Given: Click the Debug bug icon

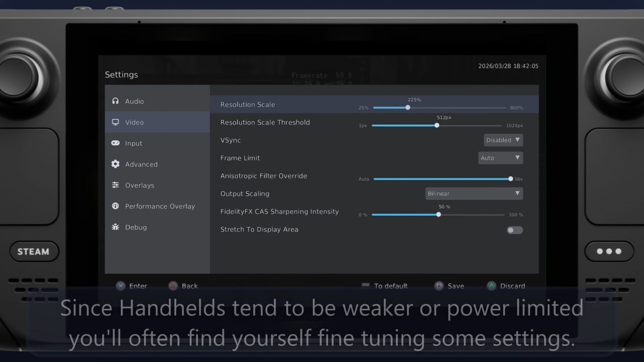Looking at the screenshot, I should [115, 227].
